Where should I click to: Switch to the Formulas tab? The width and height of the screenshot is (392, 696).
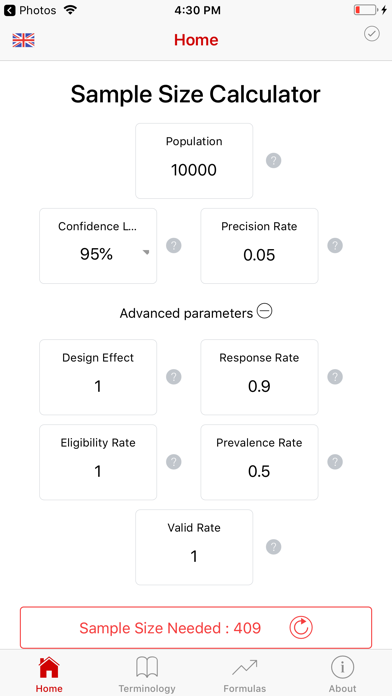pyautogui.click(x=245, y=675)
